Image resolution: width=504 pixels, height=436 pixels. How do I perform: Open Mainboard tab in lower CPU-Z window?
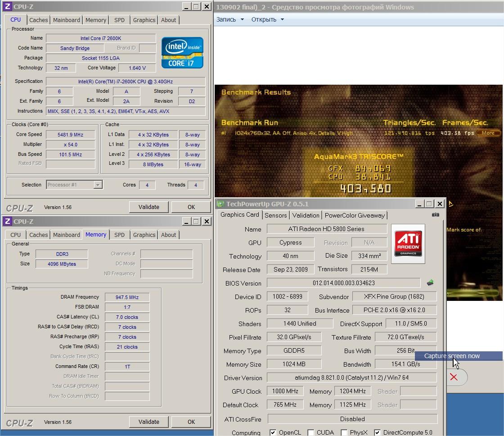point(67,235)
